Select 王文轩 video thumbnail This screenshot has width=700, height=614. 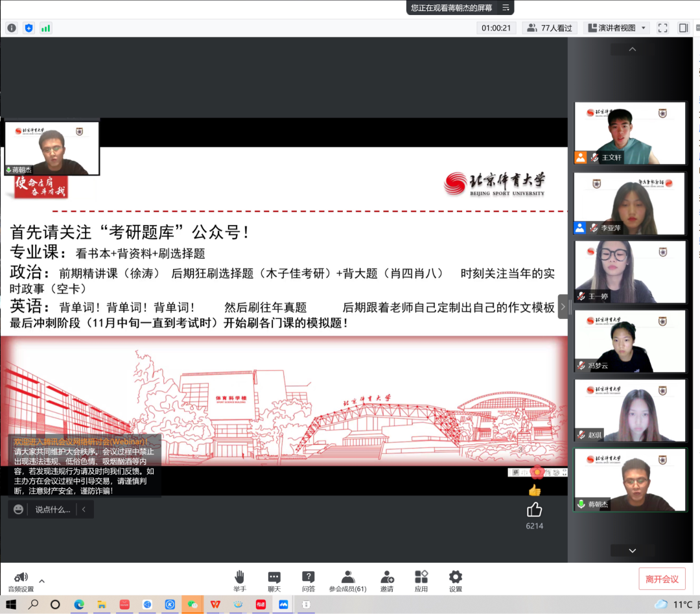tap(630, 133)
